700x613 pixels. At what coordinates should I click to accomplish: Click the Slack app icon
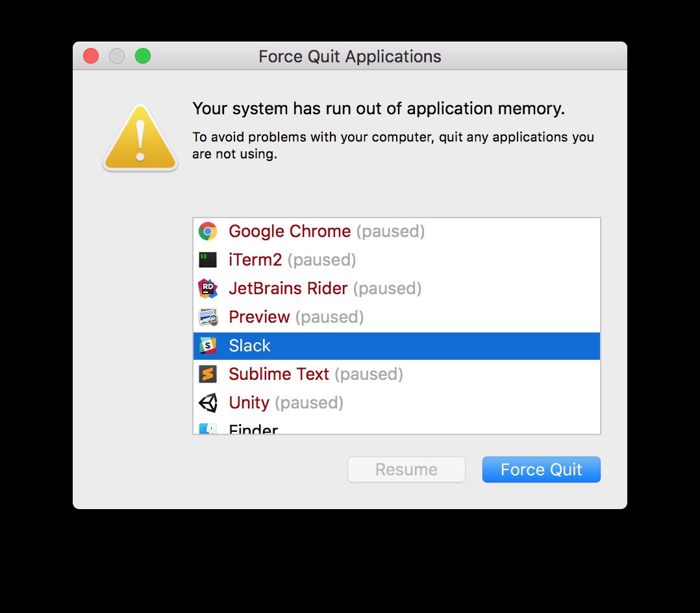[208, 345]
